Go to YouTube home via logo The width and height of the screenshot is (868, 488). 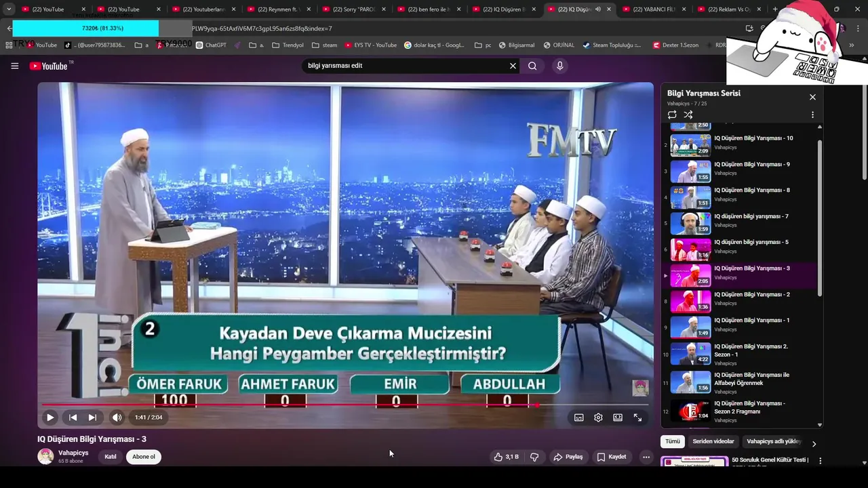click(49, 66)
